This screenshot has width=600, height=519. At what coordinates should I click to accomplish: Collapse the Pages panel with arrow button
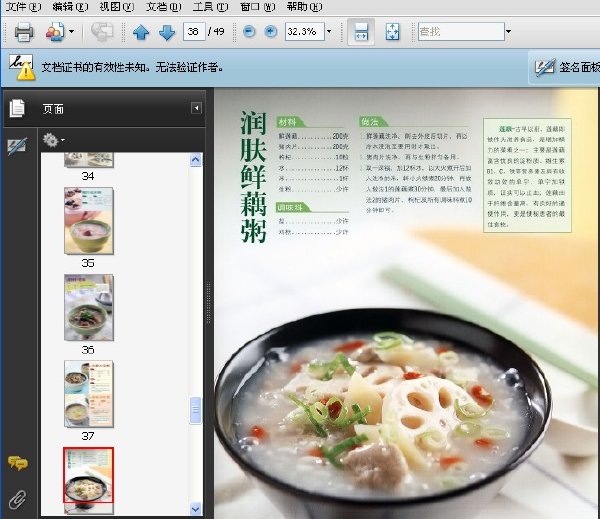pos(196,108)
